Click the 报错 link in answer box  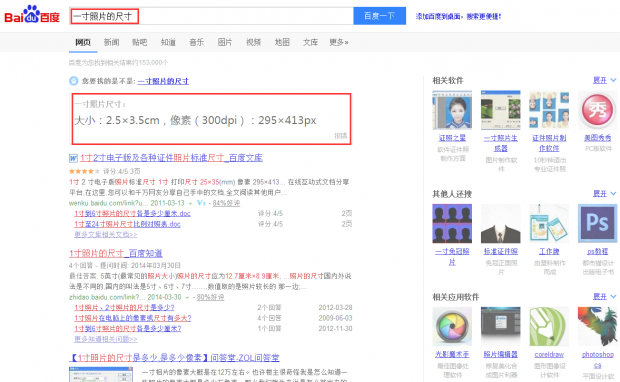pyautogui.click(x=340, y=136)
